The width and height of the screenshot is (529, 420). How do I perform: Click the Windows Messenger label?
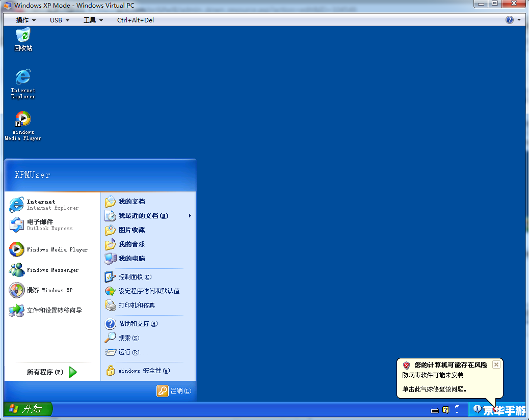[x=52, y=270]
